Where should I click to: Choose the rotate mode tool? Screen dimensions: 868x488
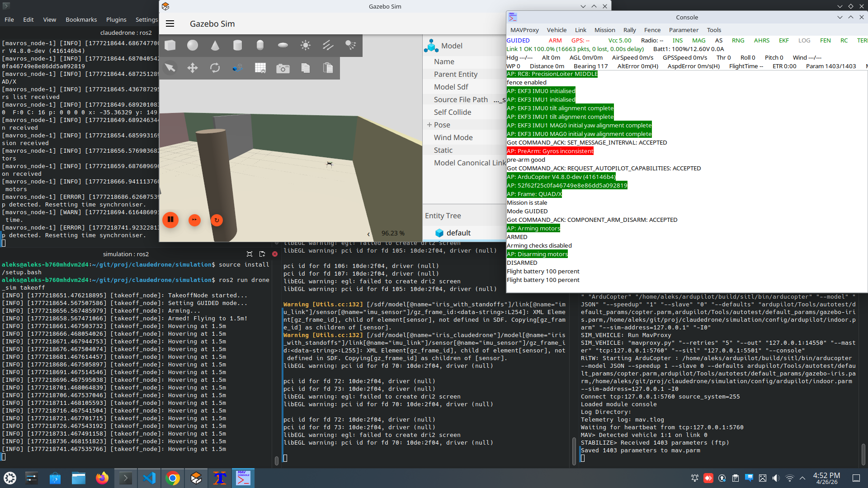tap(215, 68)
